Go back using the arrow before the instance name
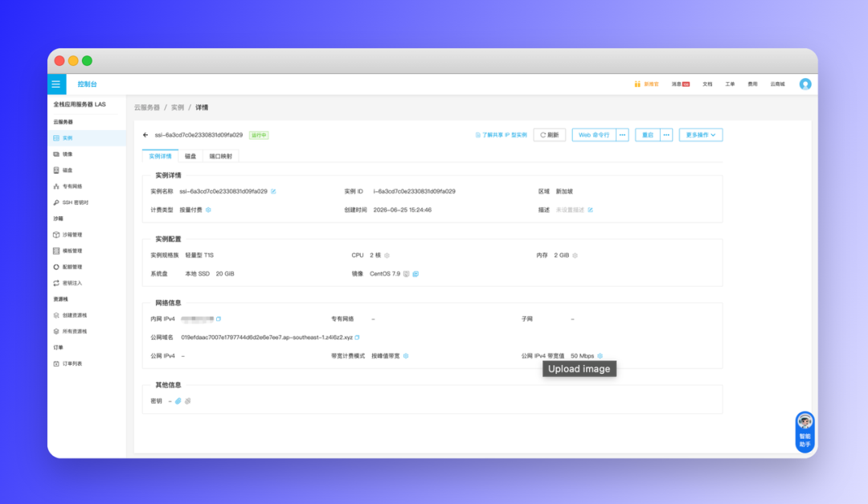Viewport: 868px width, 504px height. pos(145,135)
